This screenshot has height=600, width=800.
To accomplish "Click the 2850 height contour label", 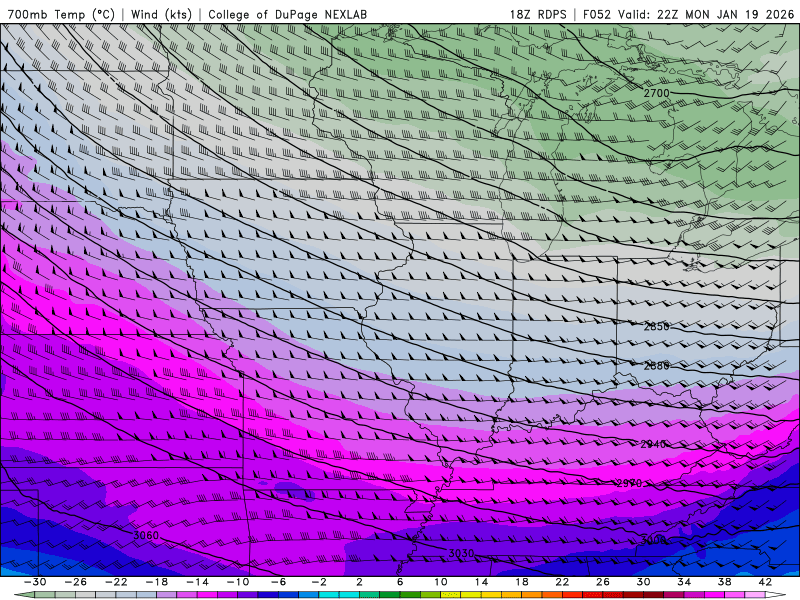I will (656, 326).
